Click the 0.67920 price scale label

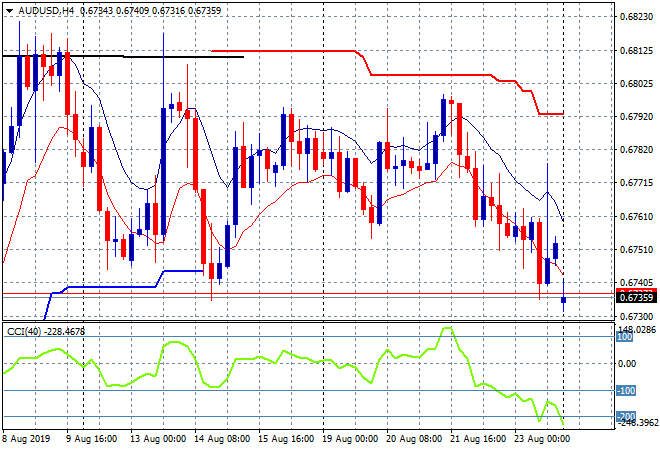point(636,116)
